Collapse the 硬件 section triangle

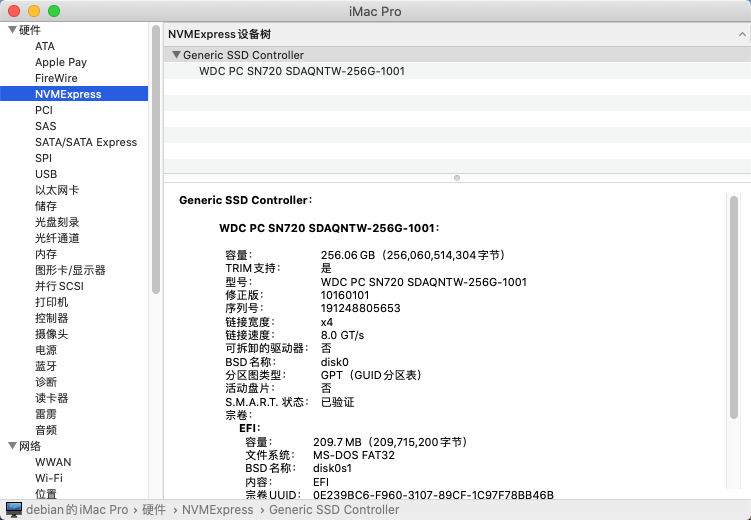(12, 30)
